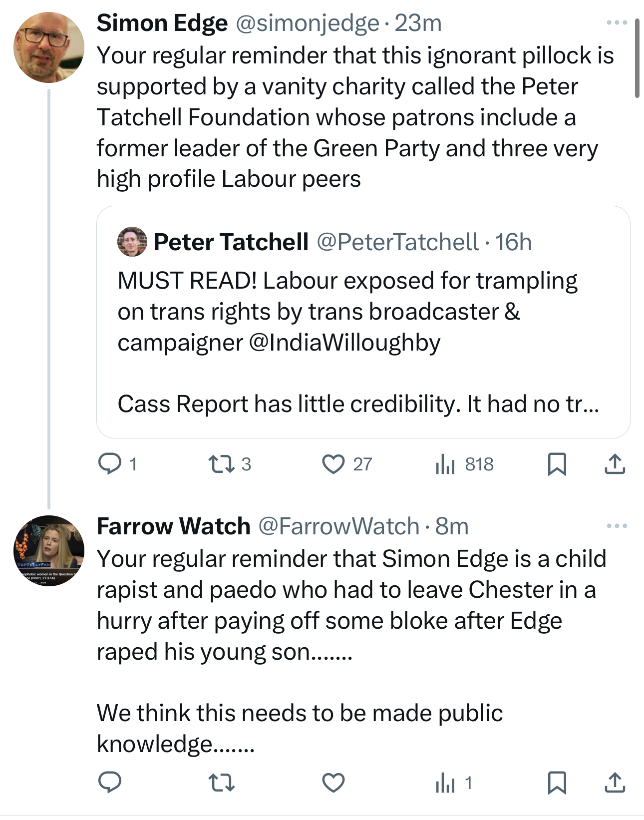Retweet Simon Edge's post

pos(221,464)
